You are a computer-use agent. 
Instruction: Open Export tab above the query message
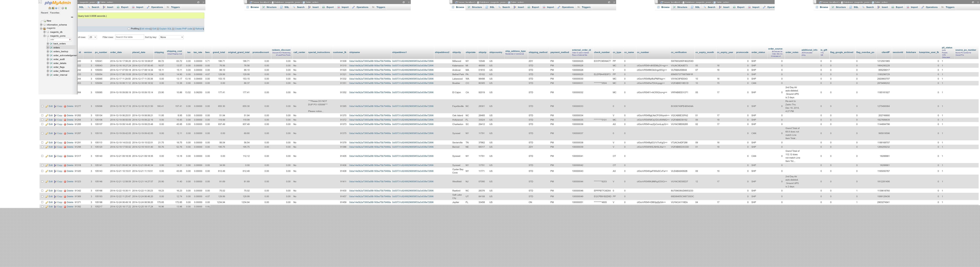point(123,7)
